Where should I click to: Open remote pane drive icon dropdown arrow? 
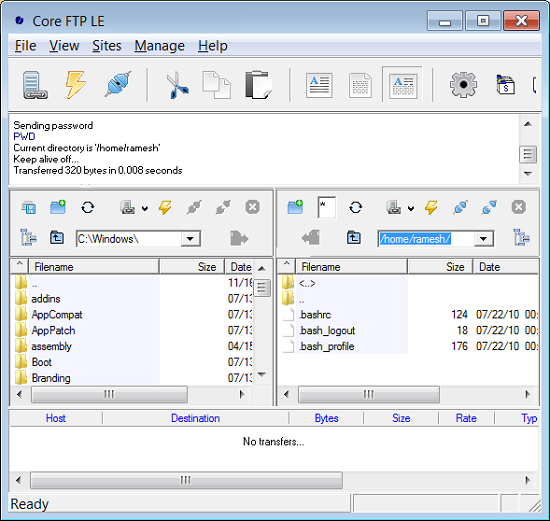[x=411, y=209]
